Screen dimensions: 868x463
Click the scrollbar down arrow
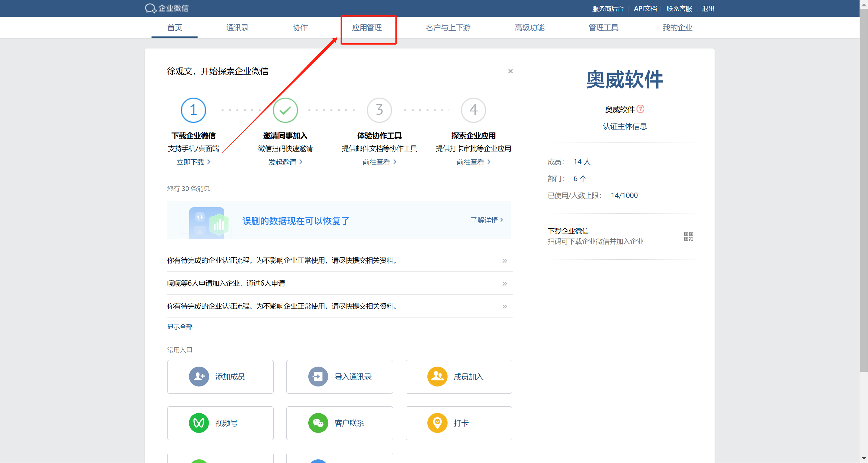863,458
